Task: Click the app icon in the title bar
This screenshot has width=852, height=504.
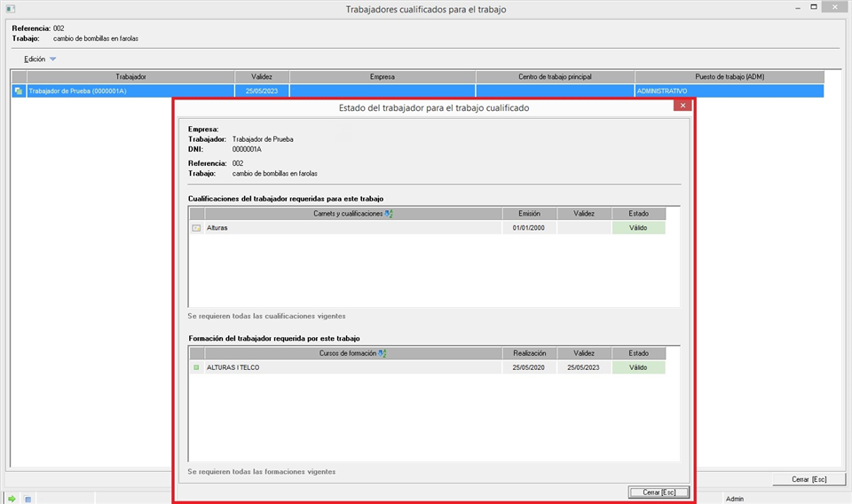Action: tap(10, 9)
